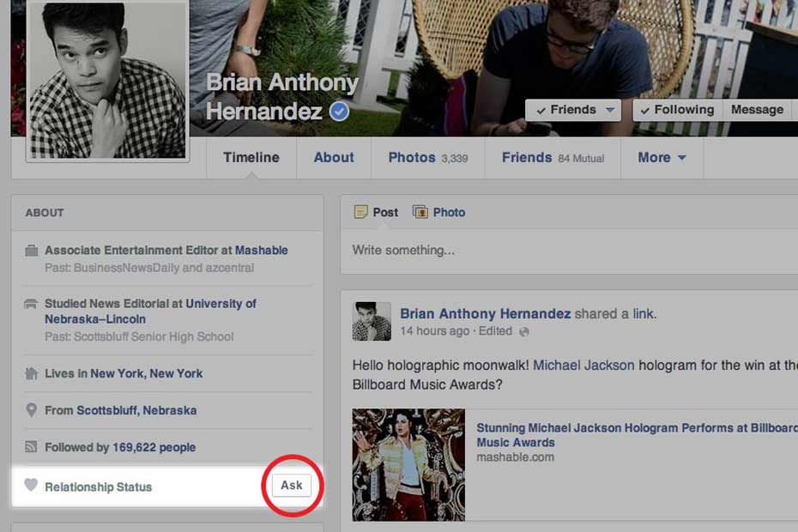The width and height of the screenshot is (798, 532).
Task: Click the verified badge next to profile name
Action: [339, 112]
